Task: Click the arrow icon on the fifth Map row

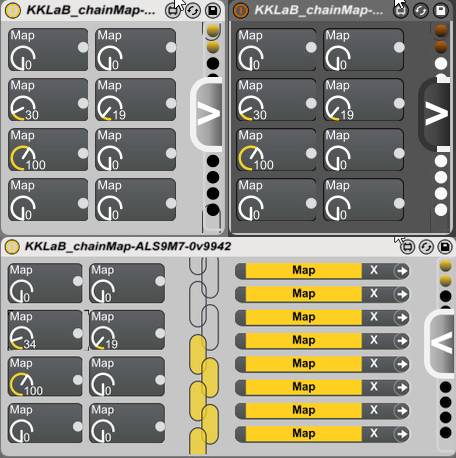Action: tap(401, 364)
